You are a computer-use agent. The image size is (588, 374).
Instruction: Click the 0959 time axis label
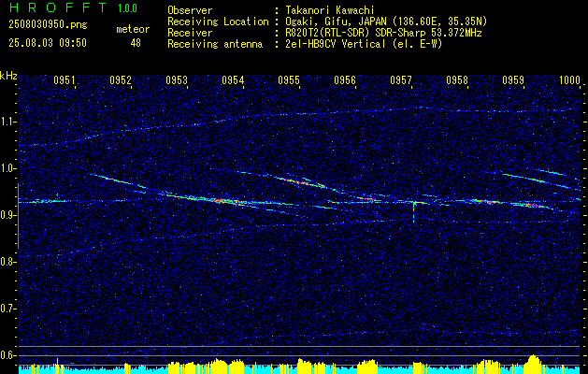click(513, 80)
